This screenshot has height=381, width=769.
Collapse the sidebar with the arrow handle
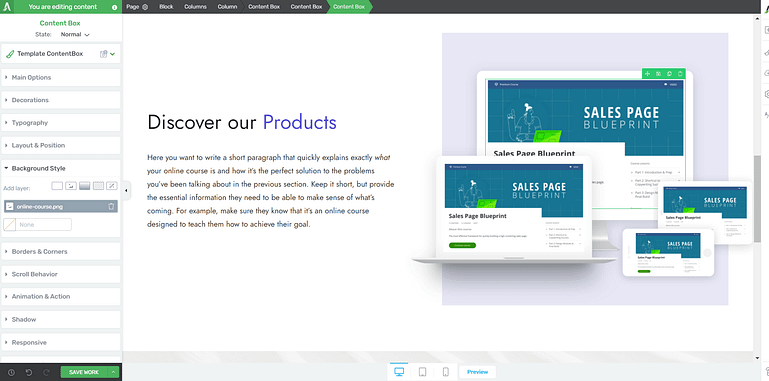click(x=127, y=191)
